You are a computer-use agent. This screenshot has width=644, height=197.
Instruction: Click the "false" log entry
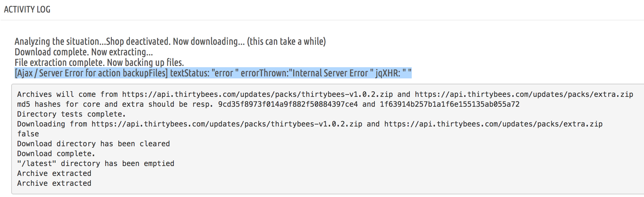pyautogui.click(x=28, y=134)
